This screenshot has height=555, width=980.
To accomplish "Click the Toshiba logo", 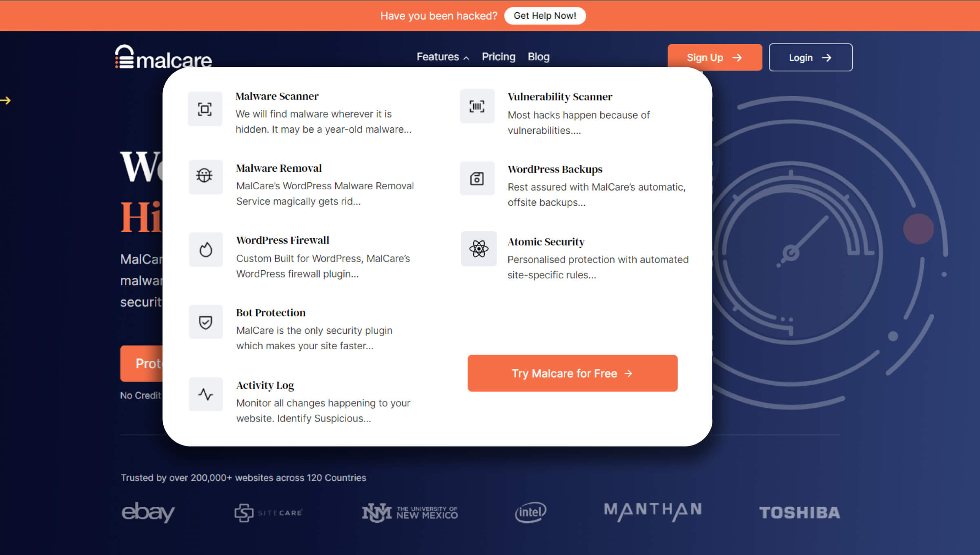I will 800,513.
